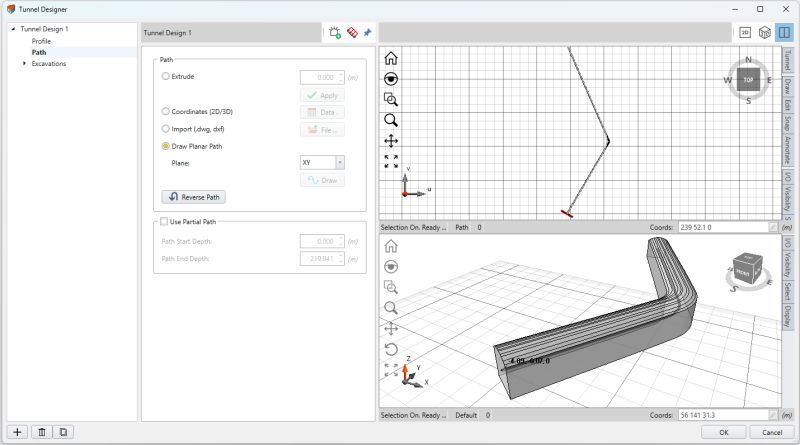This screenshot has height=445, width=800.
Task: Click the orbit/center icon in the 2D viewport
Action: [391, 79]
